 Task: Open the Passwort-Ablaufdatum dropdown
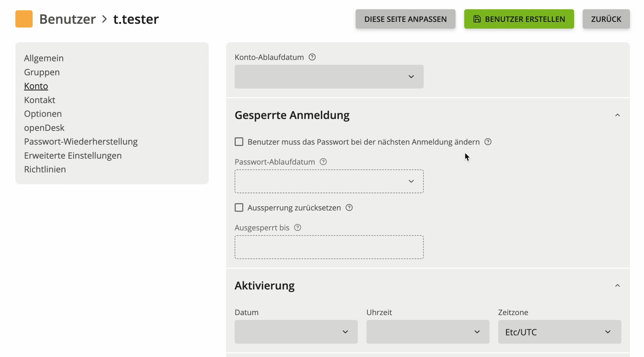pyautogui.click(x=329, y=181)
